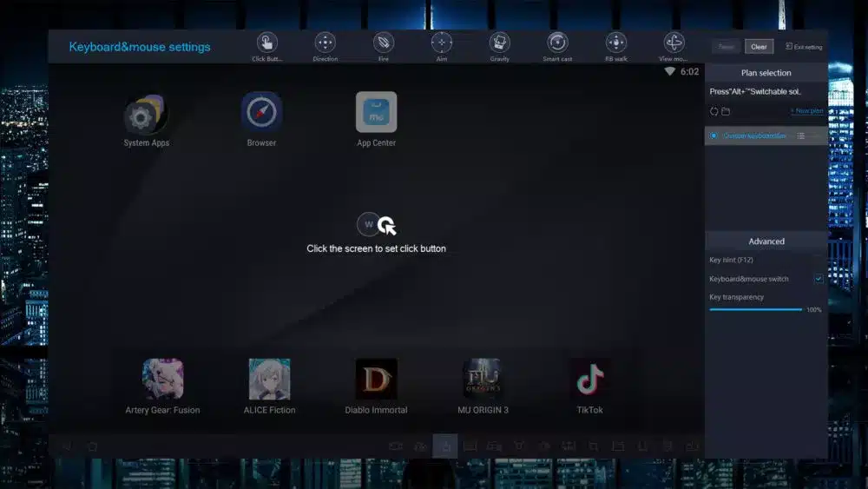Viewport: 868px width, 489px height.
Task: Click the Wi-Fi status icon
Action: 669,71
